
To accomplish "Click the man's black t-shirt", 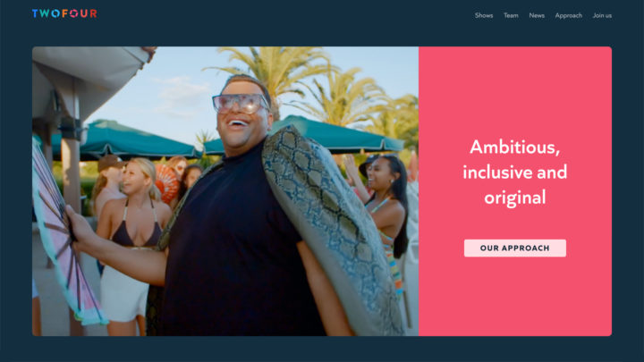I will point(234,247).
